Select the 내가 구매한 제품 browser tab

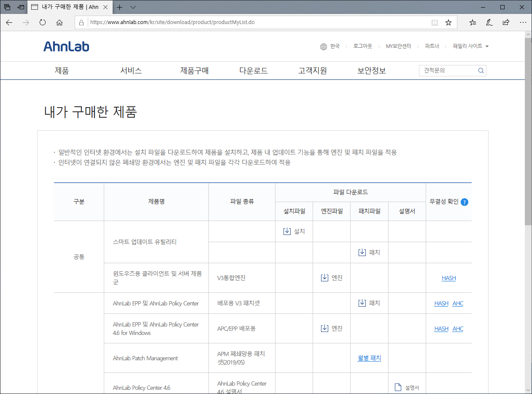point(70,7)
